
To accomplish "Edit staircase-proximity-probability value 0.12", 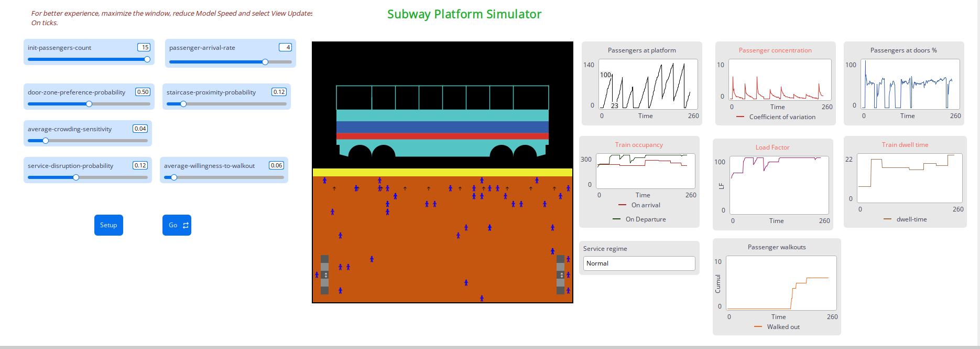I will (x=279, y=92).
